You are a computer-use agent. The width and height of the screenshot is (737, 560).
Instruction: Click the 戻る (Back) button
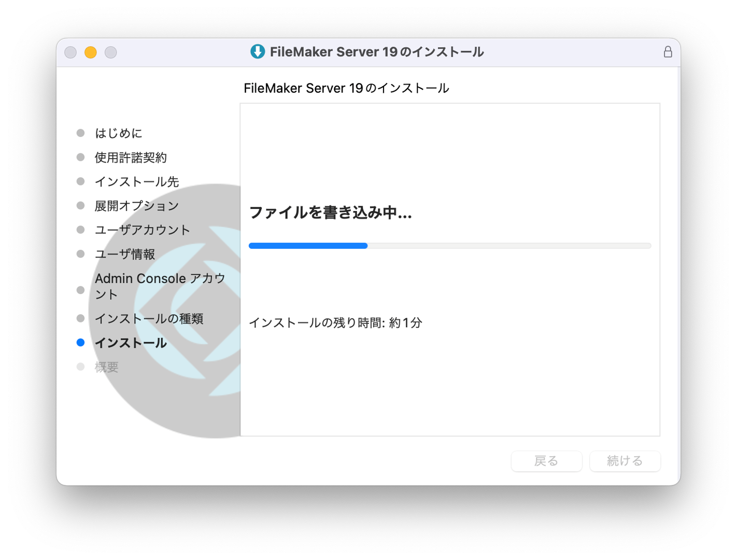(x=546, y=461)
